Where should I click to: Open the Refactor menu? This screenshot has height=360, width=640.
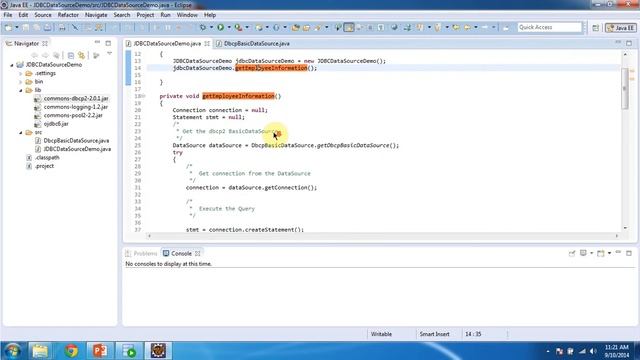(68, 15)
